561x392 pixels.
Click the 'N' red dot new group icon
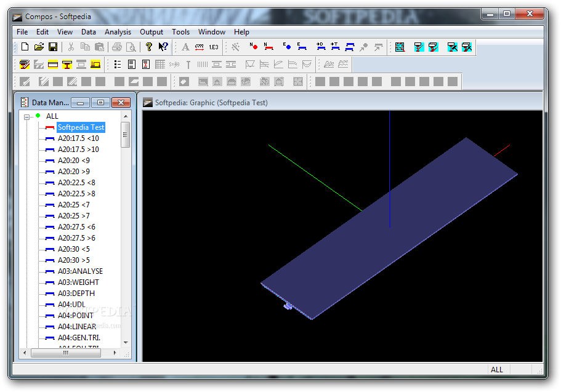(x=254, y=46)
